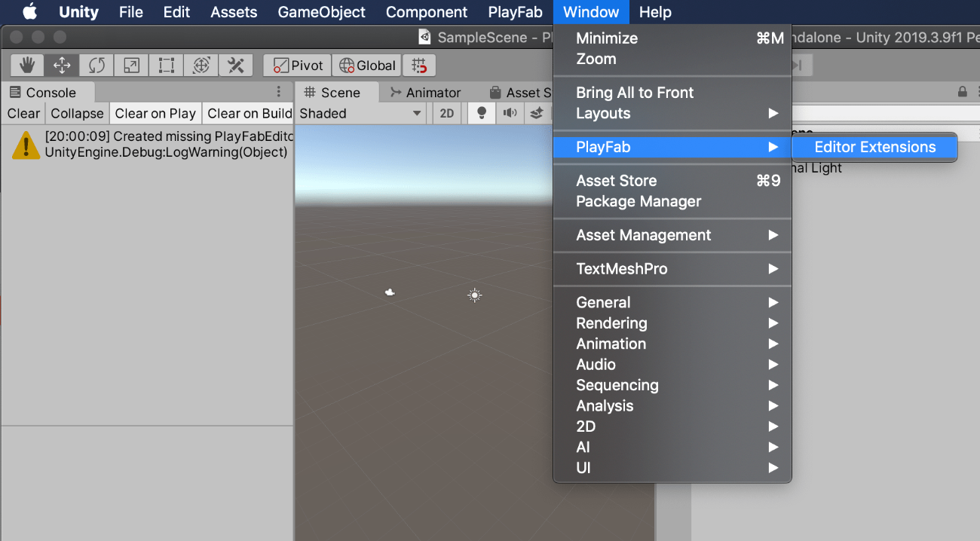This screenshot has height=541, width=980.
Task: Open the Apple menu
Action: coord(29,12)
